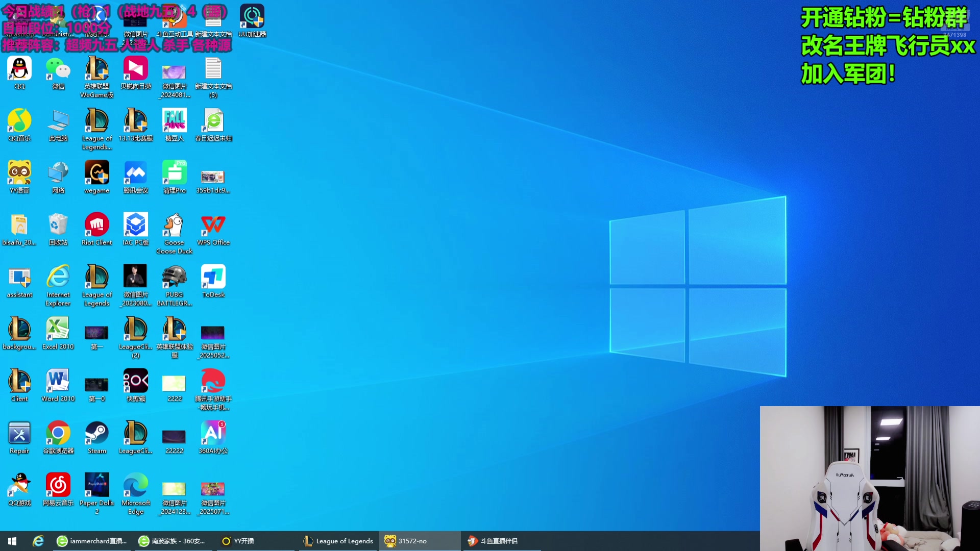Open the ToDesk remote icon

click(213, 281)
